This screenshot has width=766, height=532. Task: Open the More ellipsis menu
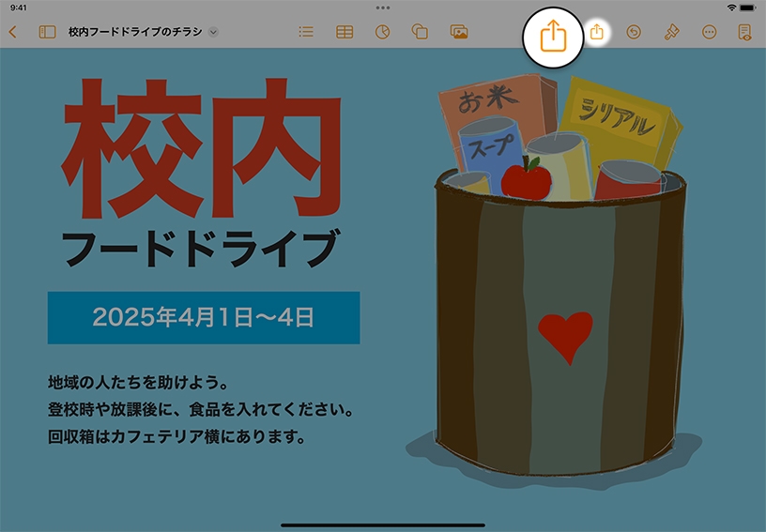709,32
